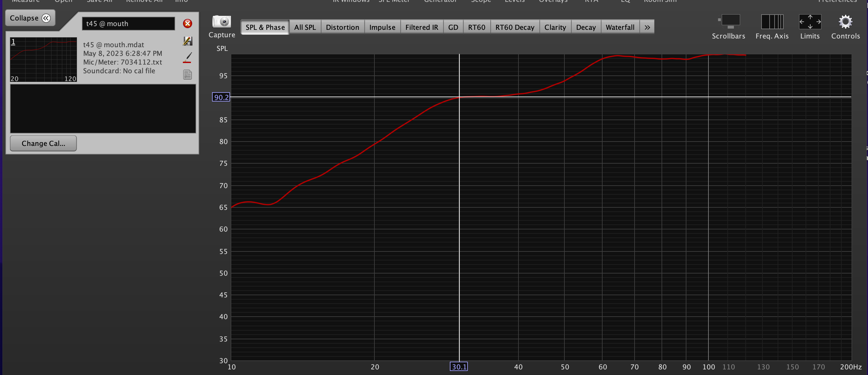This screenshot has height=375, width=868.
Task: Open measurement notes document icon
Action: pyautogui.click(x=188, y=75)
